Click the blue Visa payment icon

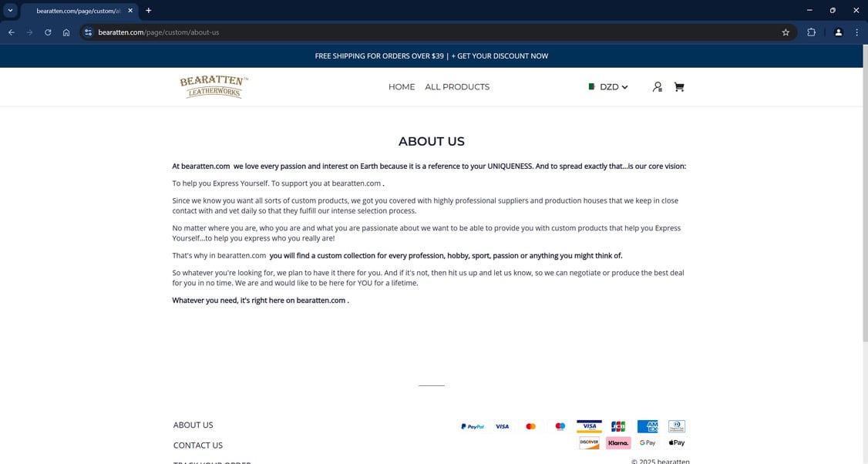pyautogui.click(x=502, y=426)
